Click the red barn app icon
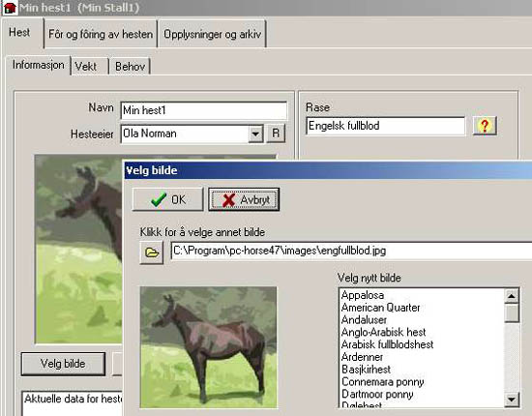532x416 pixels. (9, 8)
